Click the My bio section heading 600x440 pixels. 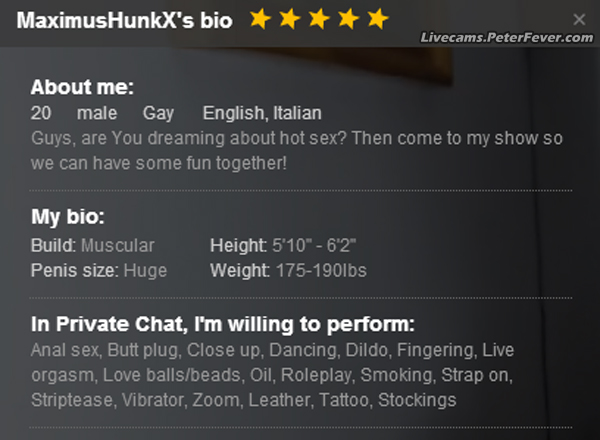click(68, 217)
